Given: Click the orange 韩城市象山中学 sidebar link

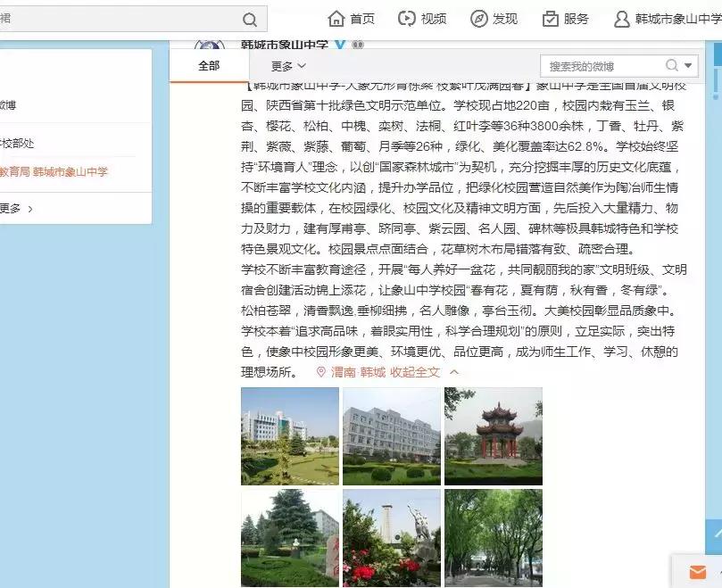Looking at the screenshot, I should point(80,174).
